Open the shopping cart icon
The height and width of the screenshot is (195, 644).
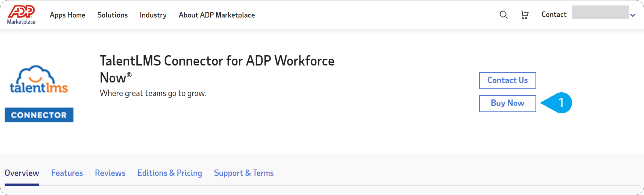[524, 15]
